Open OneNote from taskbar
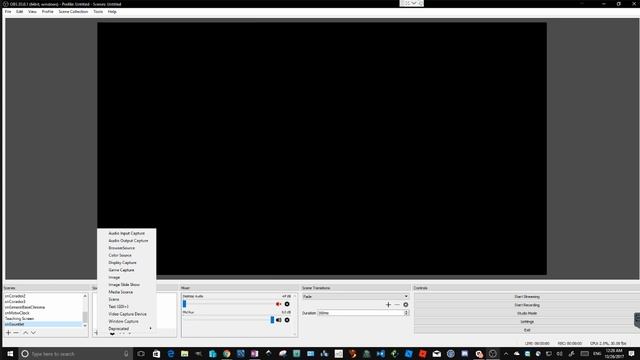Screen dimensions: 640x360 [255, 353]
